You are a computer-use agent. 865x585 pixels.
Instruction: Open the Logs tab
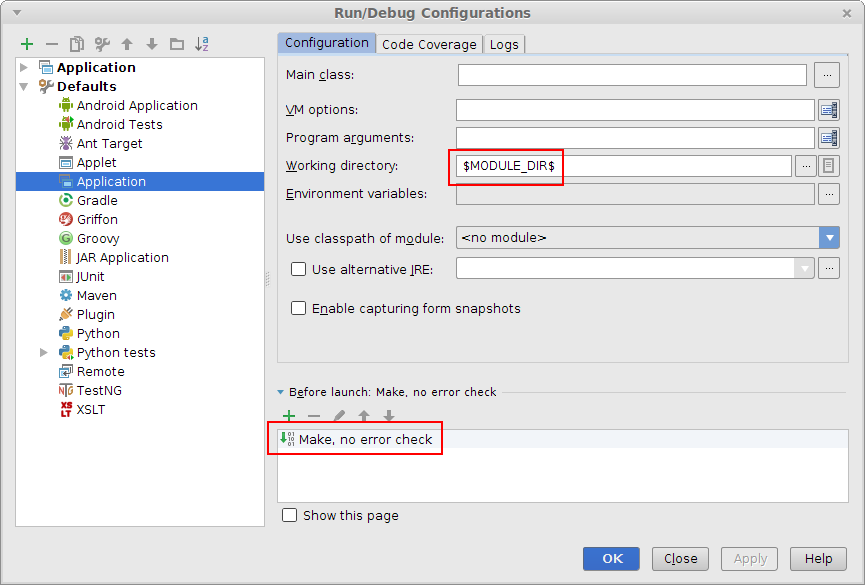pyautogui.click(x=504, y=44)
